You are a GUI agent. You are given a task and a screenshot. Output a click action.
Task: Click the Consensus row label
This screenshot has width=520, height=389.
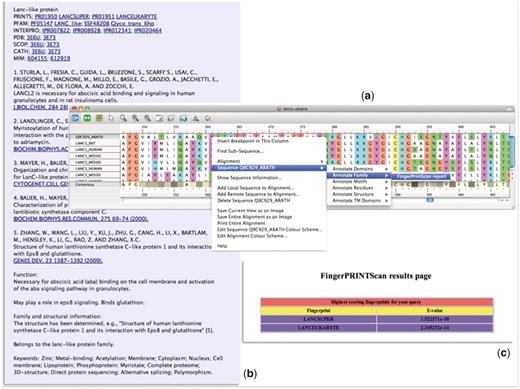(94, 184)
